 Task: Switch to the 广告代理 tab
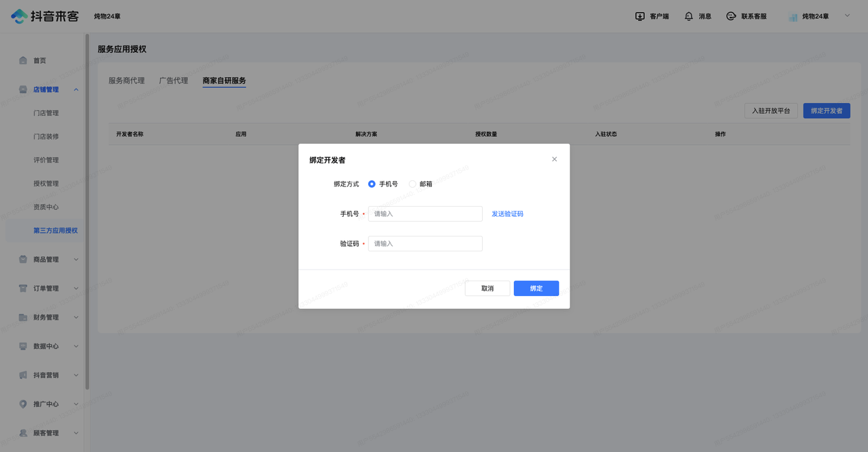[x=173, y=81]
